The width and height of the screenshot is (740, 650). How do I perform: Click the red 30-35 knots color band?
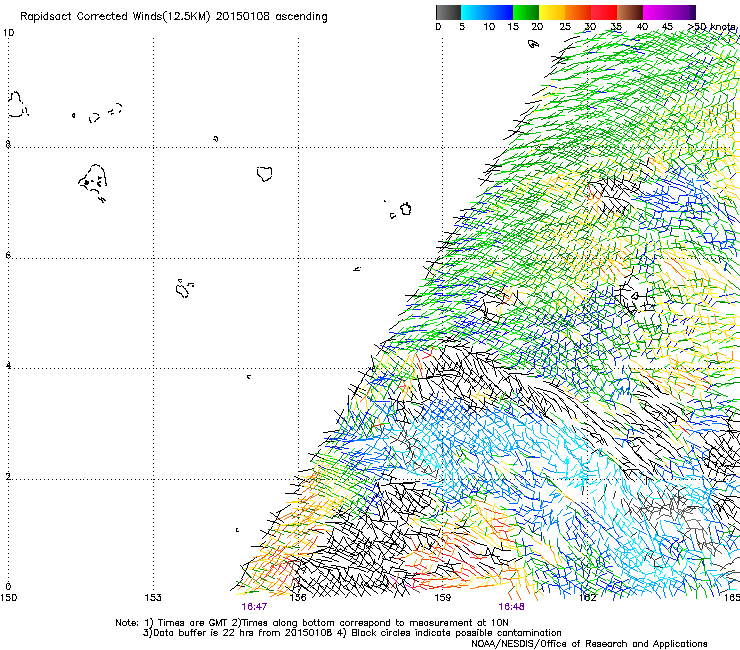[x=604, y=12]
